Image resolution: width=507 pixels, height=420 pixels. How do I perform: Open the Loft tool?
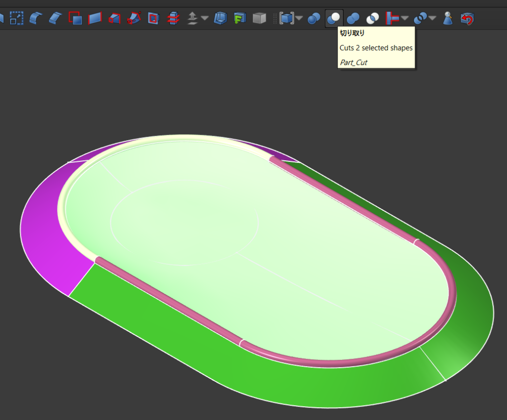(114, 19)
